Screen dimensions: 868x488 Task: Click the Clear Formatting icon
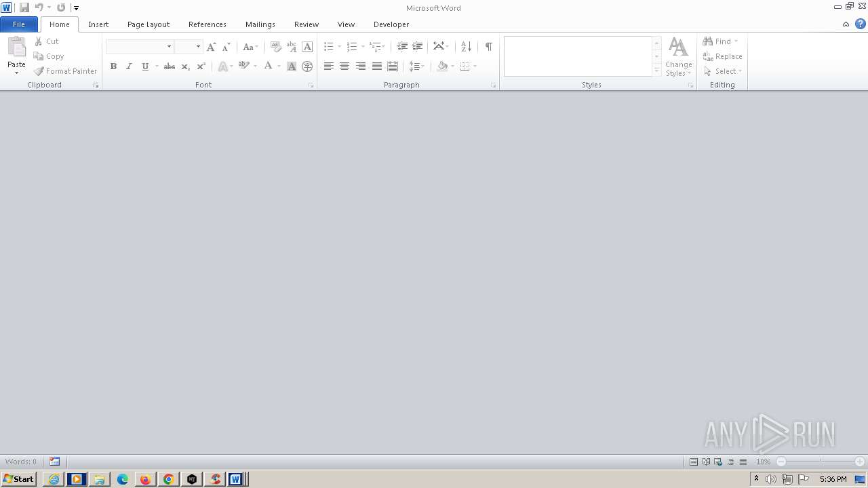coord(275,47)
